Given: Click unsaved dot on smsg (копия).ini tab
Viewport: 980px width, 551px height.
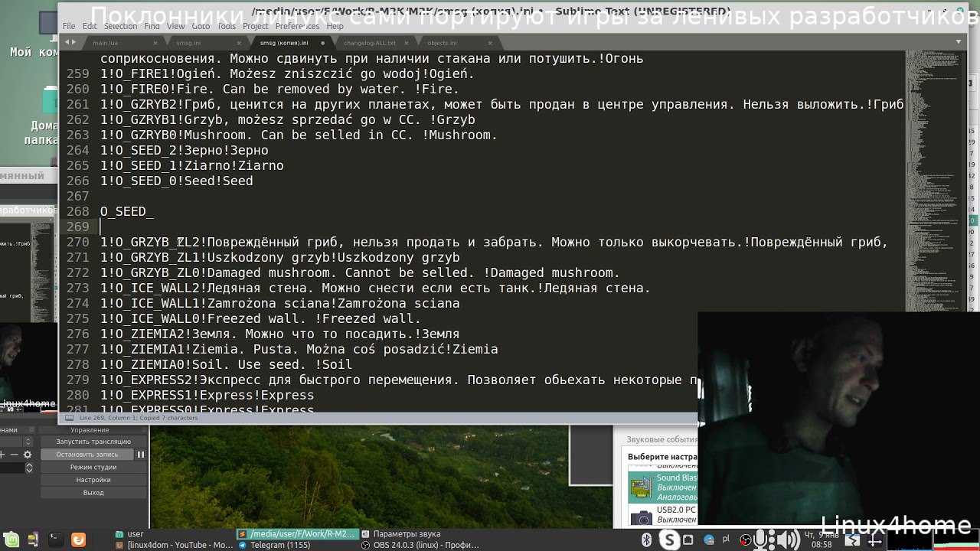Looking at the screenshot, I should click(x=322, y=43).
